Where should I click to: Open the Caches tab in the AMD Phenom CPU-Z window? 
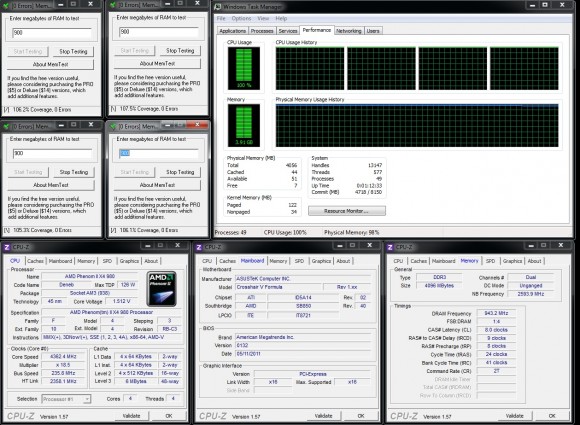(x=35, y=261)
